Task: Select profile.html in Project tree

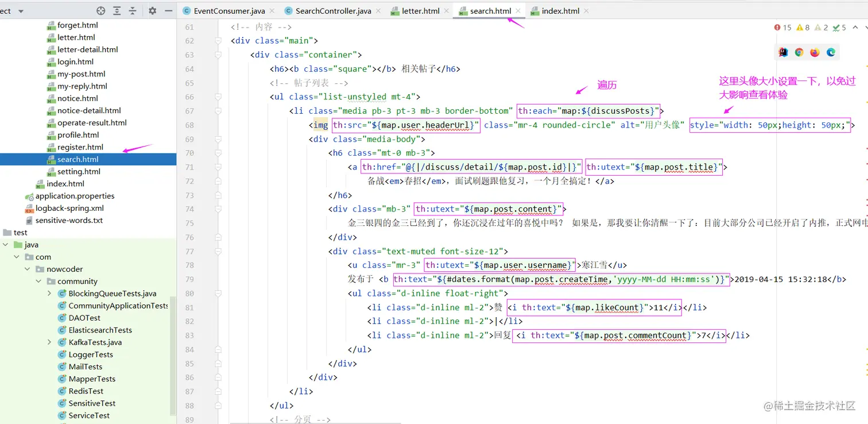Action: 78,135
